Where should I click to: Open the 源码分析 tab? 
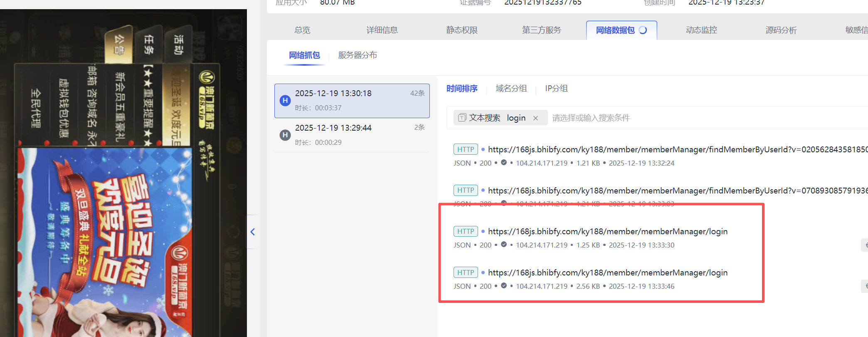coord(781,30)
